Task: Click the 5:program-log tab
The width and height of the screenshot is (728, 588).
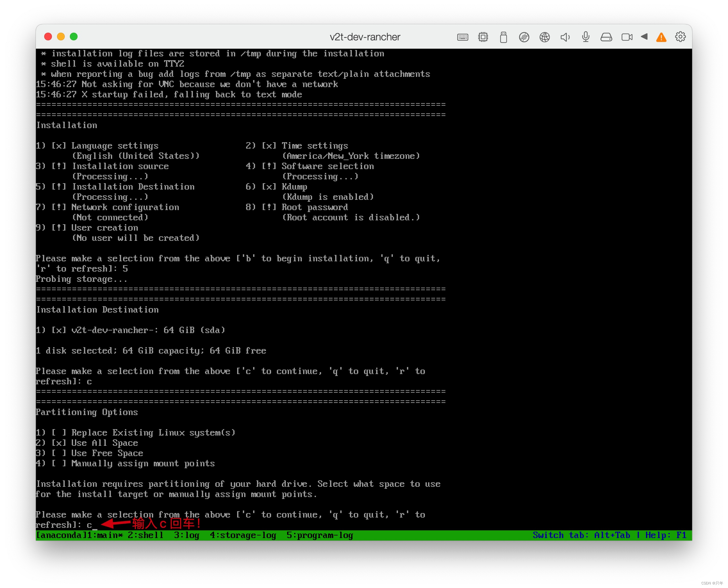Action: [319, 535]
